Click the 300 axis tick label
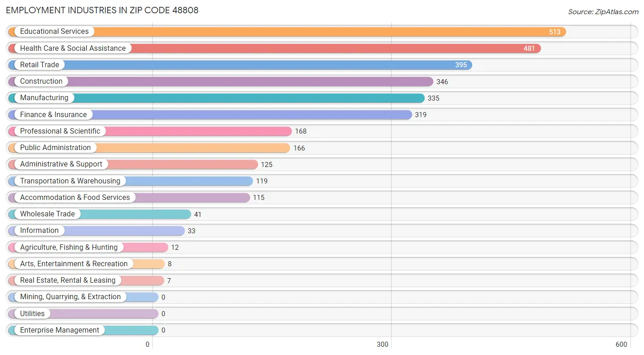Screen dimensions: 644x355 click(382, 344)
